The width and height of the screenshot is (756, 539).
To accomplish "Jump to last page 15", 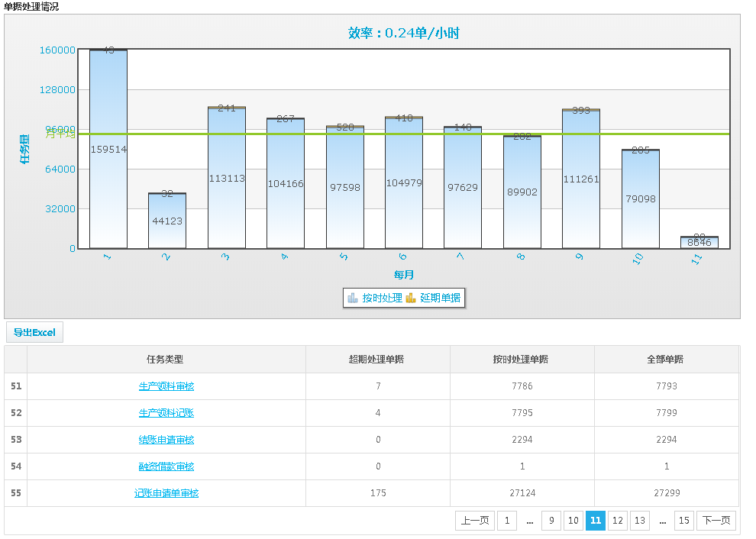I will coord(684,521).
